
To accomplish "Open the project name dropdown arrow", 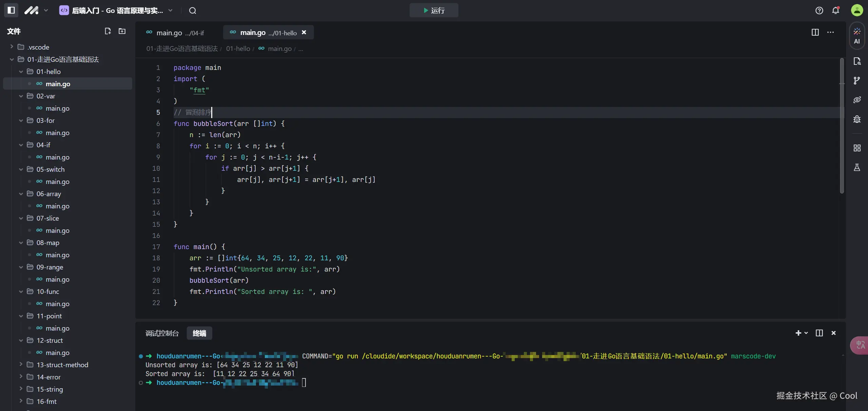I will (x=171, y=11).
